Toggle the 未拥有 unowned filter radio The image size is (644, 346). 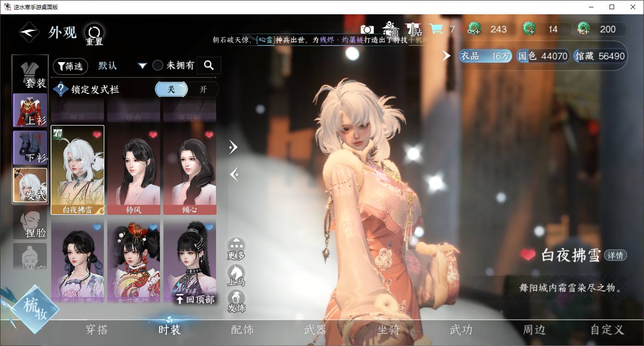pos(158,66)
